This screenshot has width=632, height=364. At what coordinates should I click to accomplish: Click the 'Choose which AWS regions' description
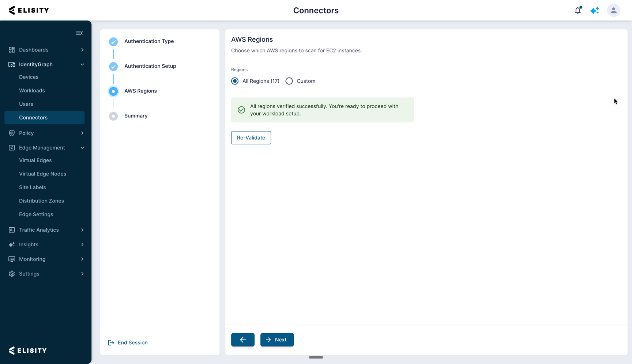point(296,50)
